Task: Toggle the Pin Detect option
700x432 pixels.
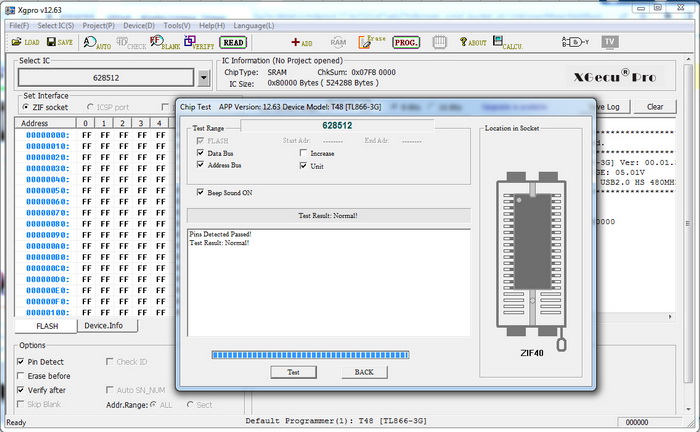Action: click(x=20, y=361)
